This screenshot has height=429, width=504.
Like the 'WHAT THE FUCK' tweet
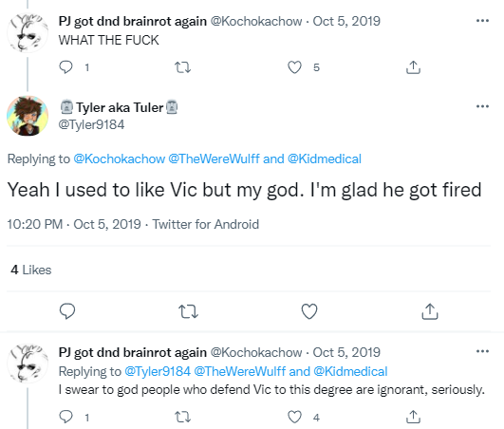[294, 67]
